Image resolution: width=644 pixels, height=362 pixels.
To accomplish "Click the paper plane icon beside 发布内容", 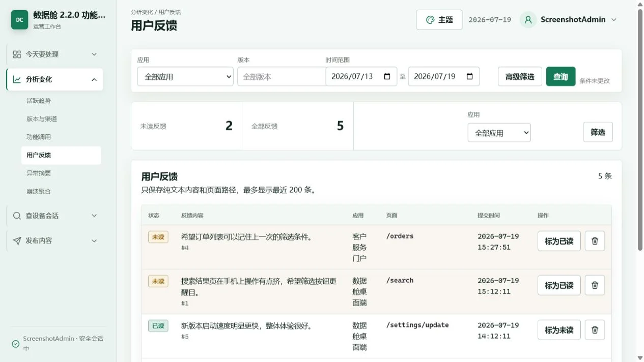I will pos(17,240).
